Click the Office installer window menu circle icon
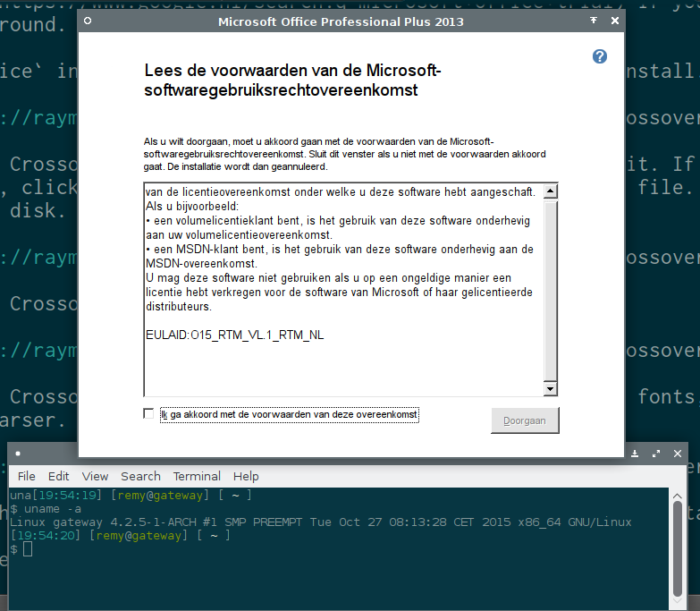This screenshot has height=611, width=700. tap(88, 21)
